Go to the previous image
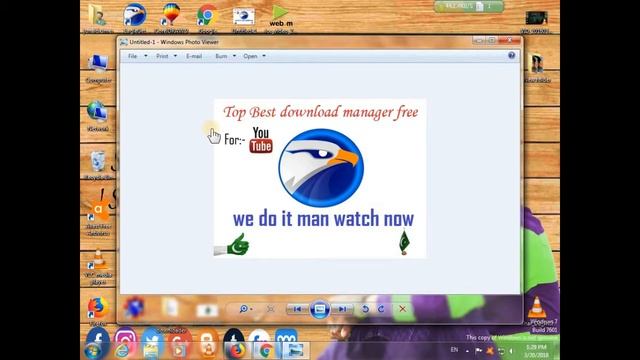The width and height of the screenshot is (640, 360). coord(298,309)
